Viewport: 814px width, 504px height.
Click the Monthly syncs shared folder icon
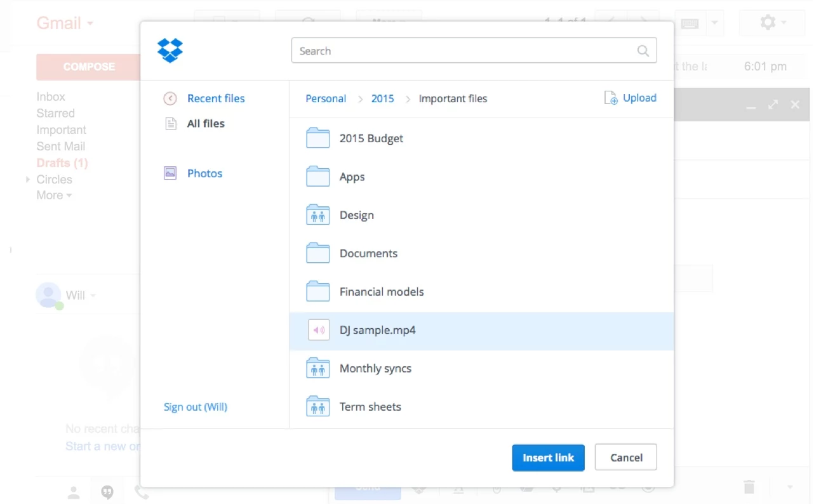click(x=317, y=368)
